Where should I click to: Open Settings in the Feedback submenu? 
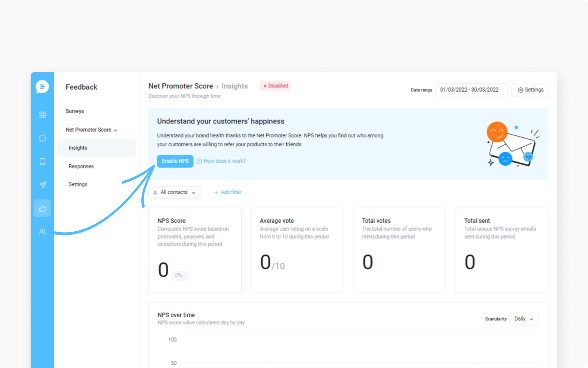click(x=78, y=184)
